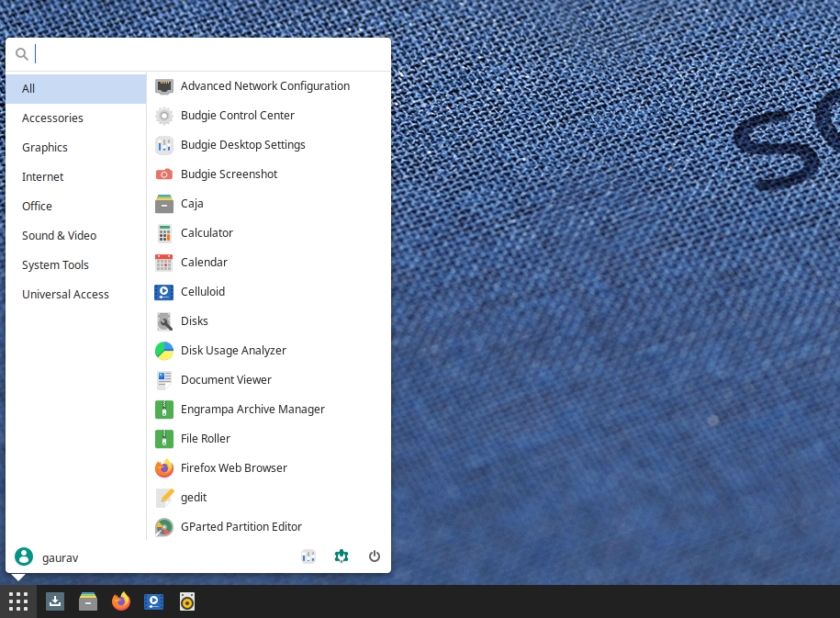The width and height of the screenshot is (840, 618).
Task: Click the 'gedit' text entry
Action: (194, 498)
